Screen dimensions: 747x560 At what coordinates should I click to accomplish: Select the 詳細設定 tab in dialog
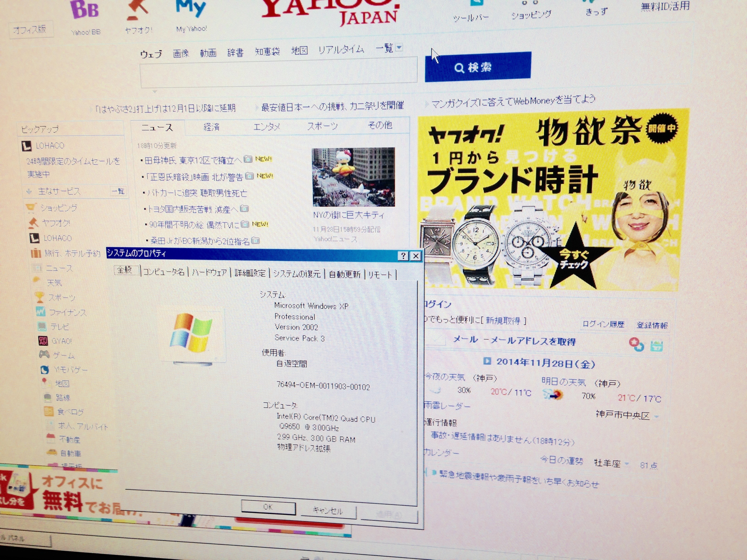250,273
